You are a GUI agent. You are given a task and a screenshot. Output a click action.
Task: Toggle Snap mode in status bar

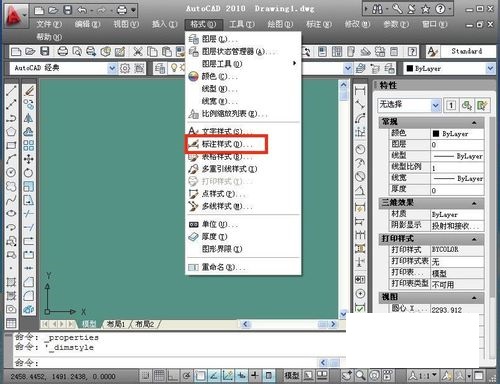tap(145, 376)
